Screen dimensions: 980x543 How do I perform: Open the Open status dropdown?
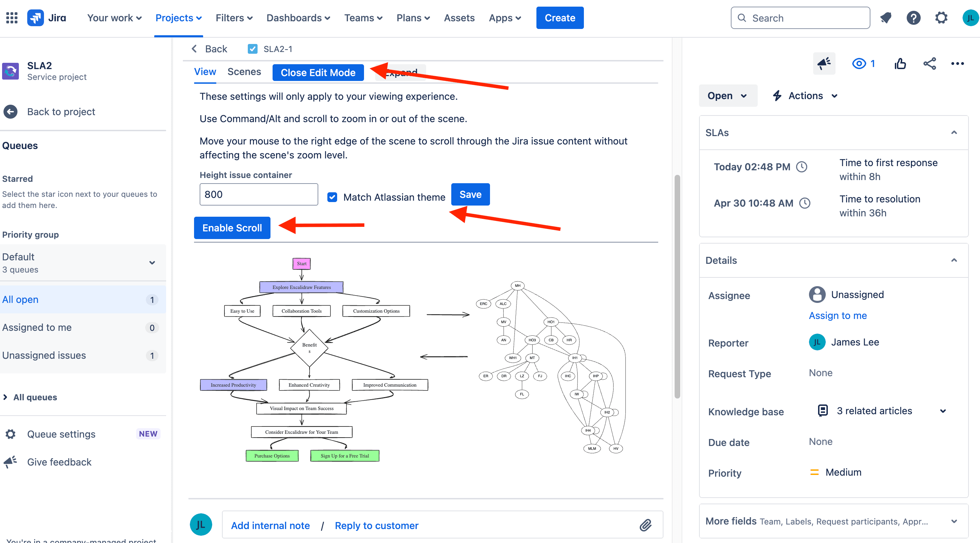point(727,96)
